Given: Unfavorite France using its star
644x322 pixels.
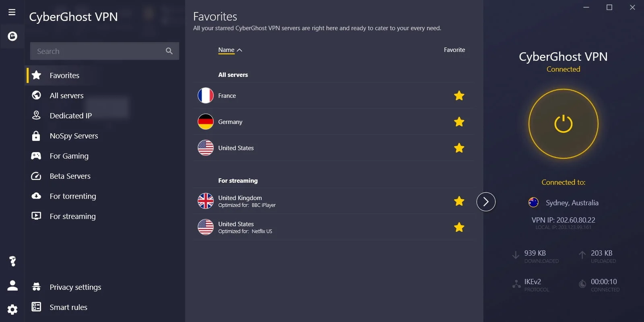Looking at the screenshot, I should [x=459, y=96].
